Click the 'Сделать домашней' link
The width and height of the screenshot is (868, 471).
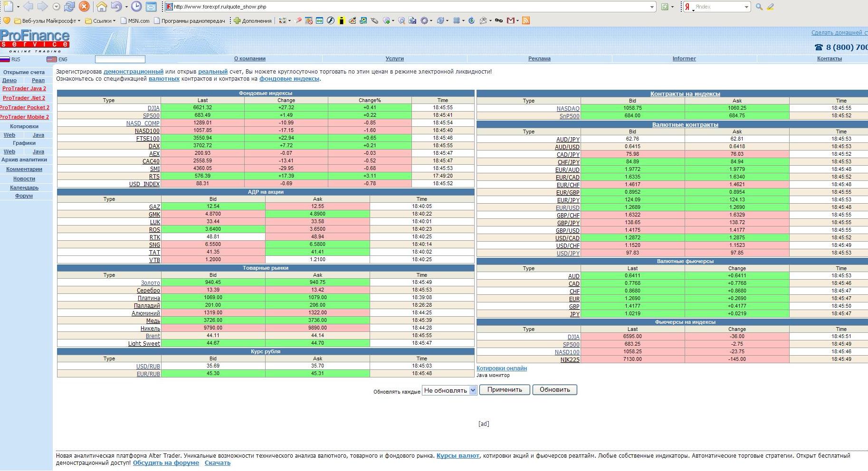pyautogui.click(x=839, y=33)
